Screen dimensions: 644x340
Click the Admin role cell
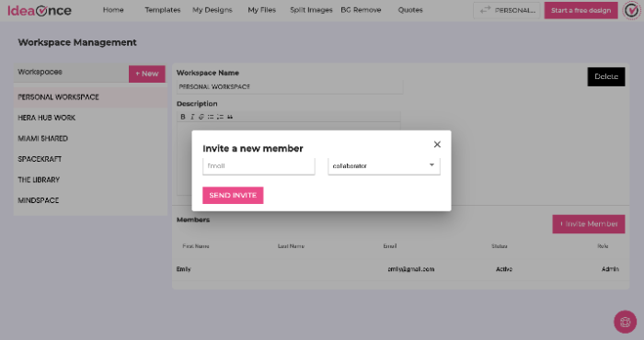(610, 269)
